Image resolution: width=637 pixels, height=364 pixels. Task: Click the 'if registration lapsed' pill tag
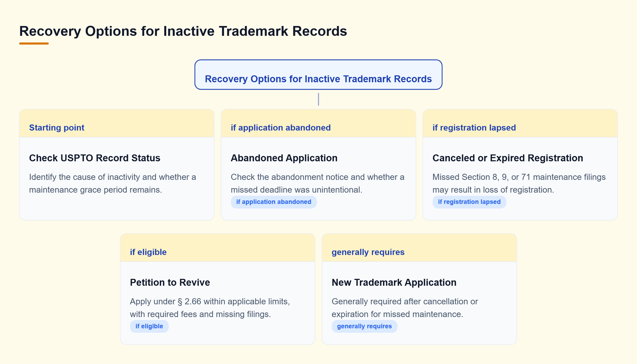click(x=469, y=202)
